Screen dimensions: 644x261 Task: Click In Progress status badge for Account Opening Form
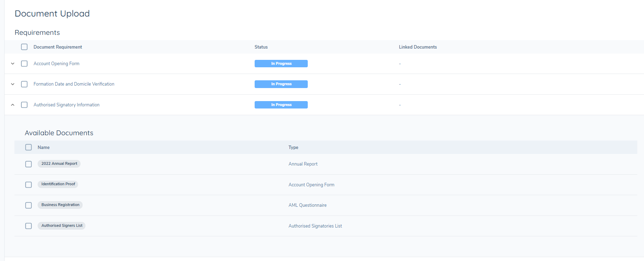coord(281,64)
